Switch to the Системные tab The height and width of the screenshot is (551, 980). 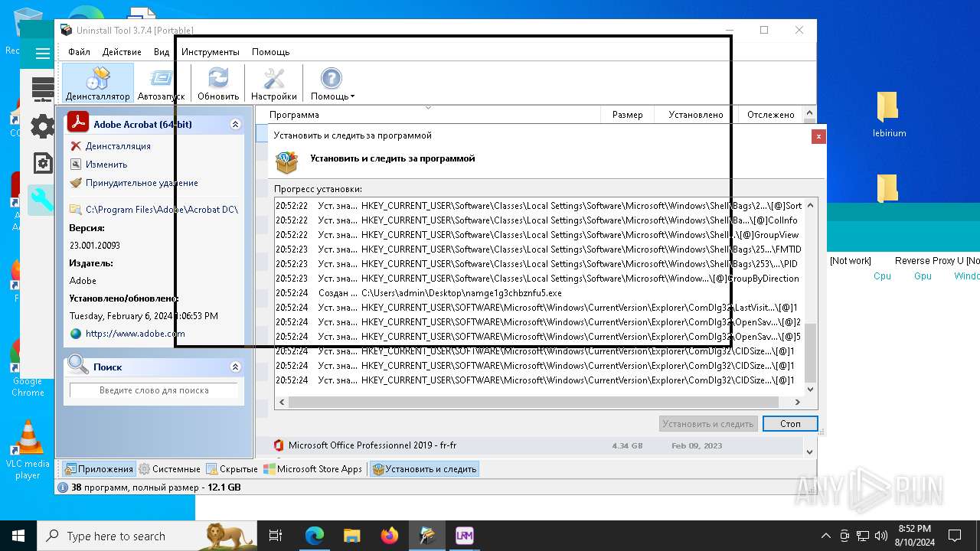point(170,469)
